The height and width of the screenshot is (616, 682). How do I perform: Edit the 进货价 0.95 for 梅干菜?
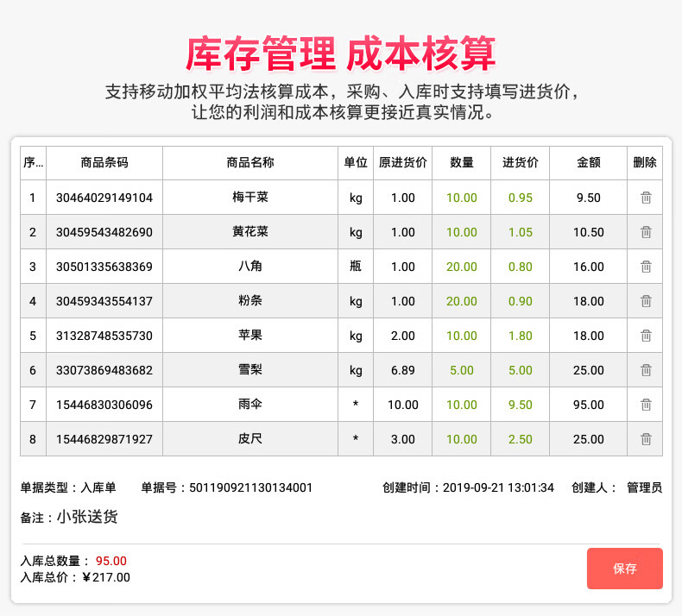pyautogui.click(x=521, y=198)
